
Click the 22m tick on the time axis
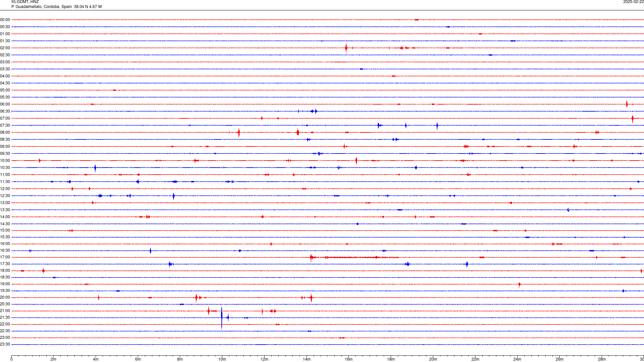point(475,359)
